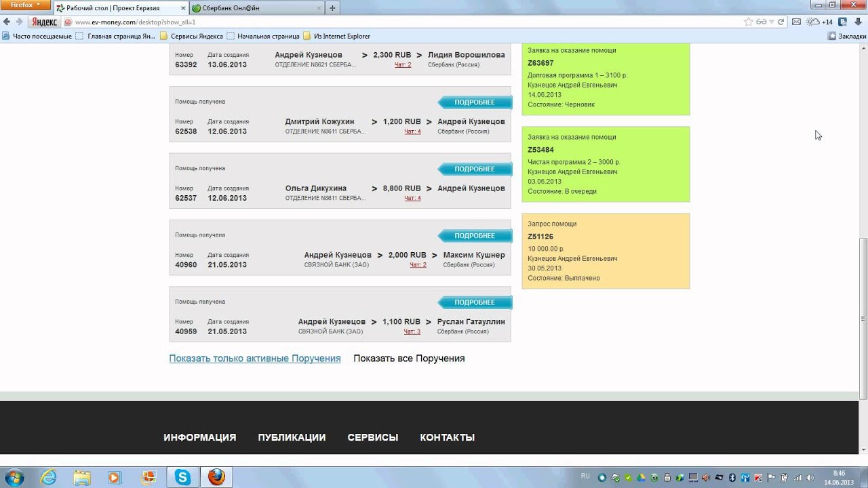The height and width of the screenshot is (488, 868).
Task: Expand address bar history dropdown arrow
Action: click(x=772, y=22)
